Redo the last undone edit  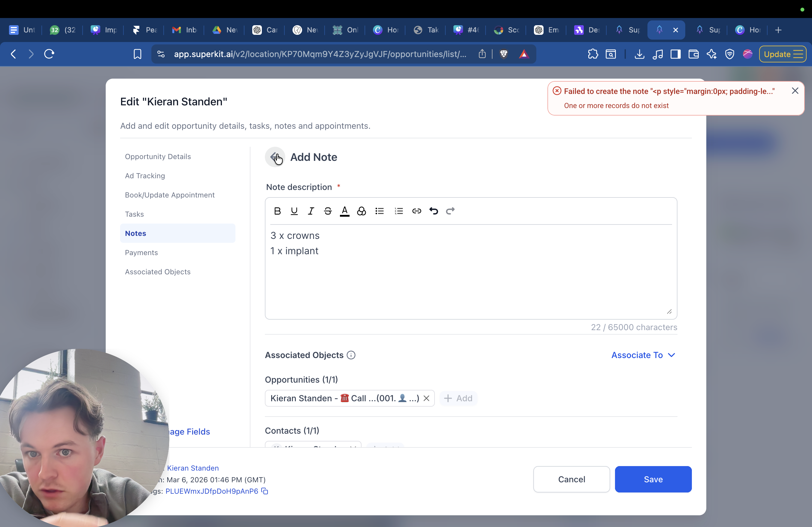[450, 211]
